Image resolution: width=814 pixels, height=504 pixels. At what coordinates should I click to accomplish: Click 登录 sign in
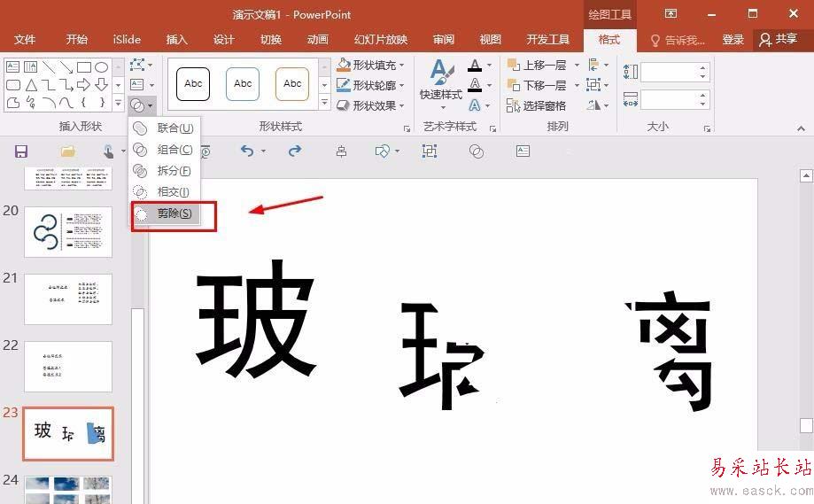coord(733,40)
